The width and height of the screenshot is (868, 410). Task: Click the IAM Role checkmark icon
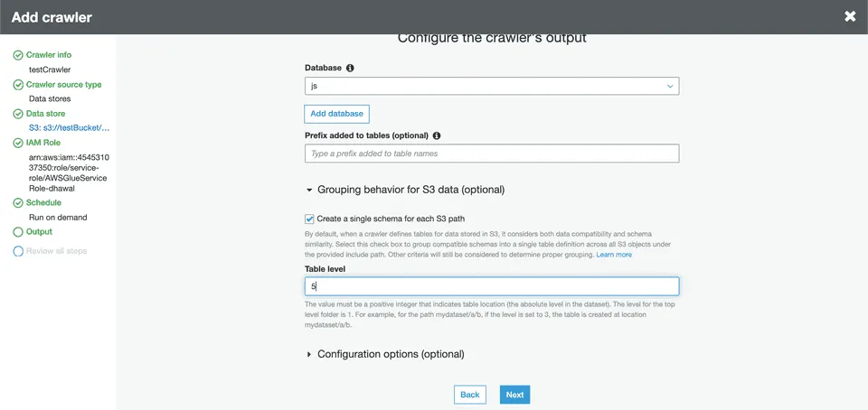click(x=18, y=143)
